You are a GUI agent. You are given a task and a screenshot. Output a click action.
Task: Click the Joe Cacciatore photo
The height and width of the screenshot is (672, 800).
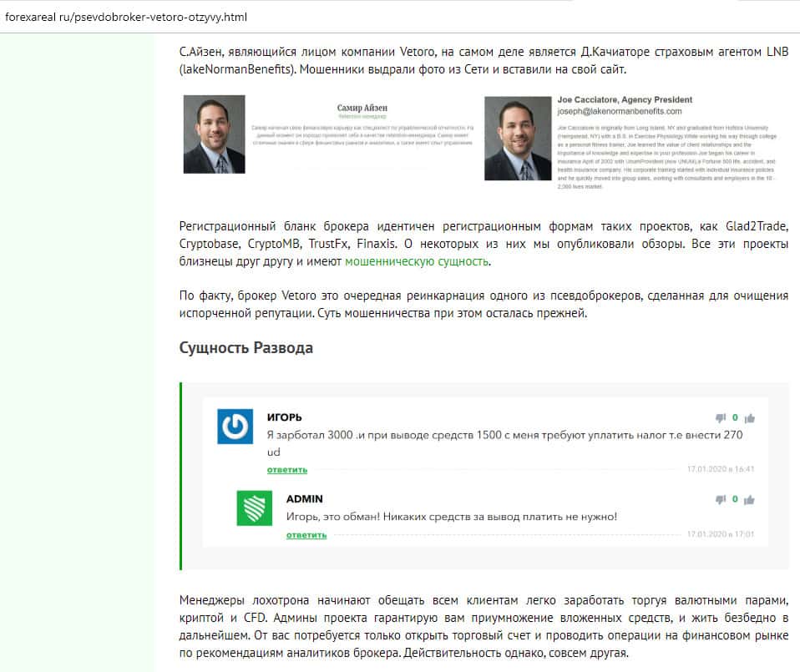coord(518,139)
